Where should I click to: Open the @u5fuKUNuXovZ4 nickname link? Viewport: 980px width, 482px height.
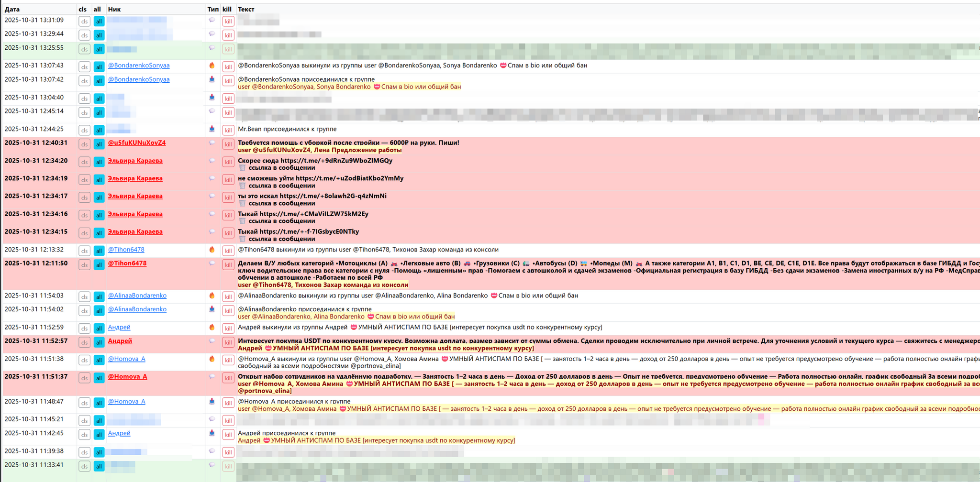pos(136,143)
